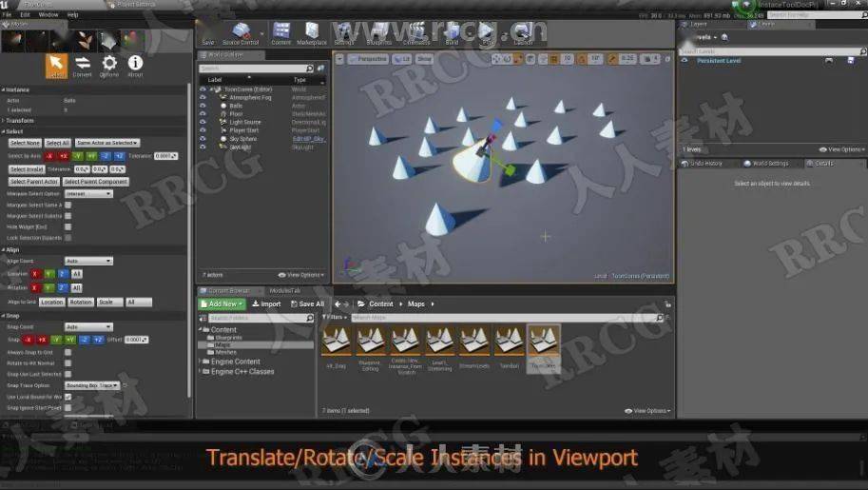Click the Launch toolbar icon
Screen dimensions: 868x490
(x=523, y=34)
